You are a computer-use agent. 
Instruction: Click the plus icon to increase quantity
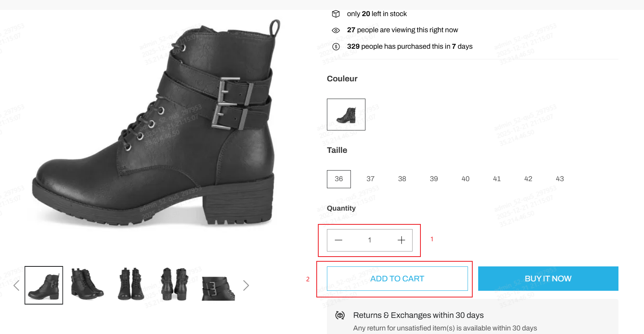coord(401,240)
